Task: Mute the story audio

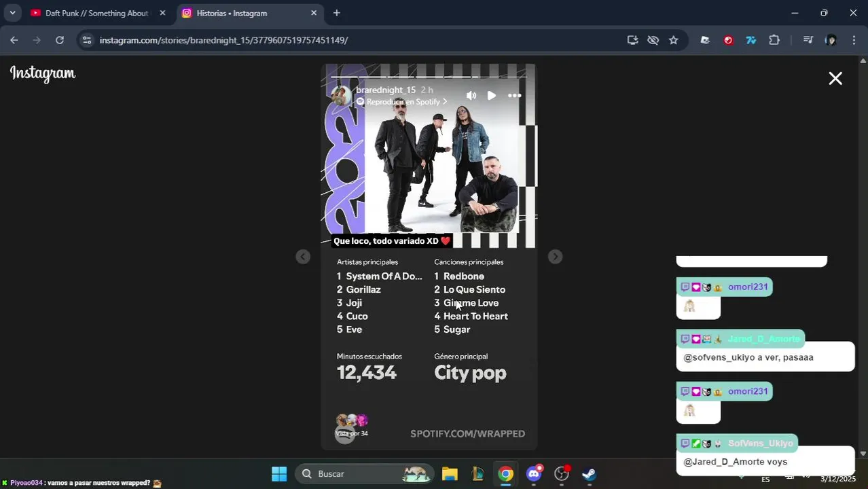Action: click(471, 96)
